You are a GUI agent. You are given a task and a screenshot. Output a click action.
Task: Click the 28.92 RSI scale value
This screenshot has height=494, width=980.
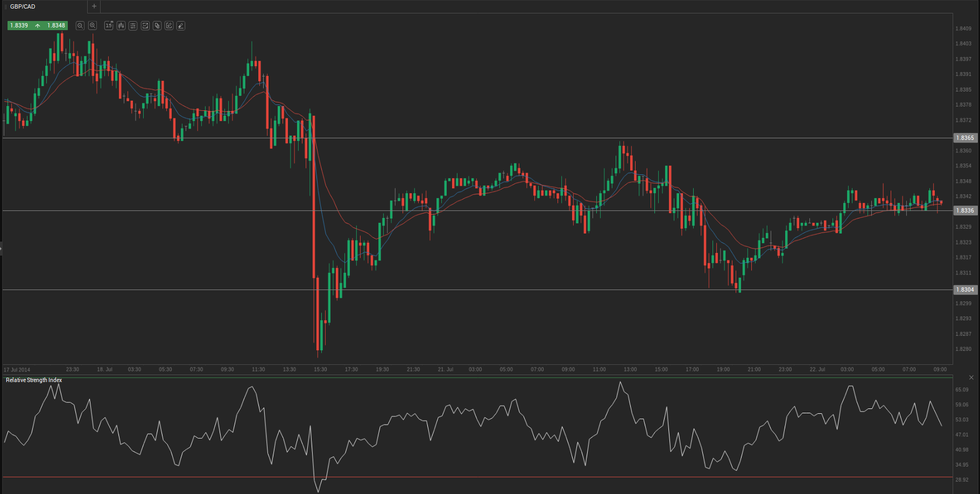(x=962, y=479)
